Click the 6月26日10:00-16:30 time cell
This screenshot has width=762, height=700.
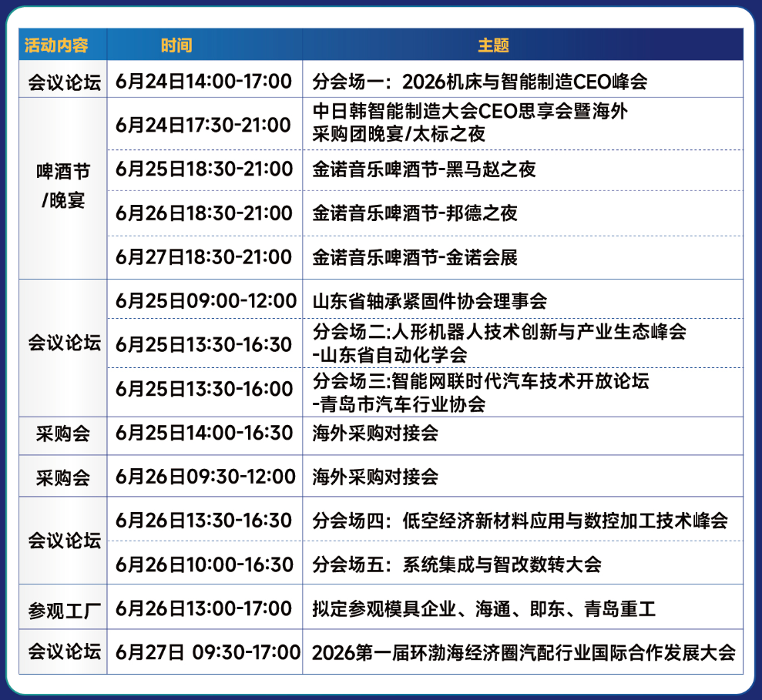[205, 562]
